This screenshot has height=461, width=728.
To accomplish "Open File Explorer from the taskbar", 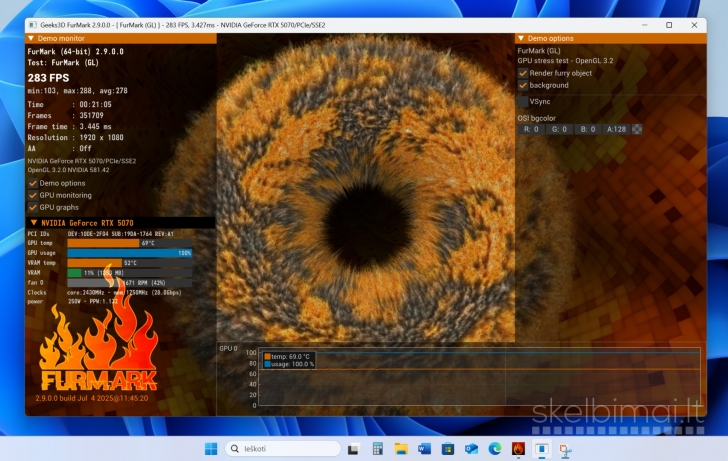I will pos(401,449).
